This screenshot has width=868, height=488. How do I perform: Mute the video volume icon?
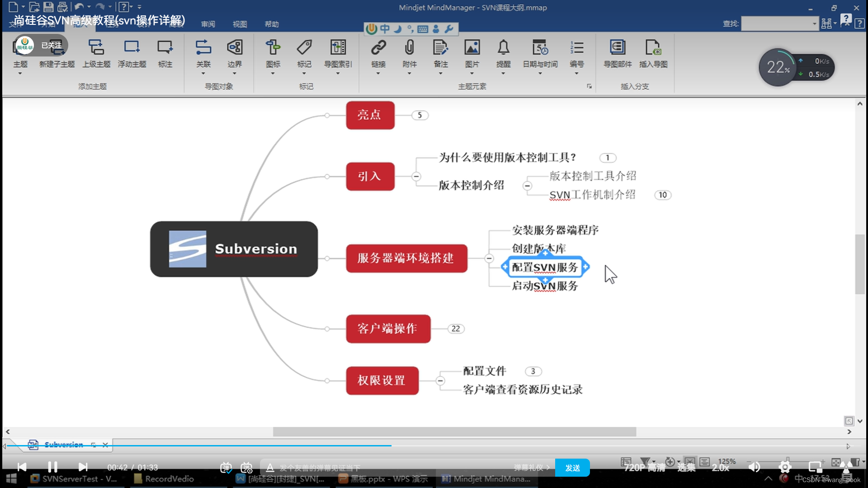click(754, 467)
